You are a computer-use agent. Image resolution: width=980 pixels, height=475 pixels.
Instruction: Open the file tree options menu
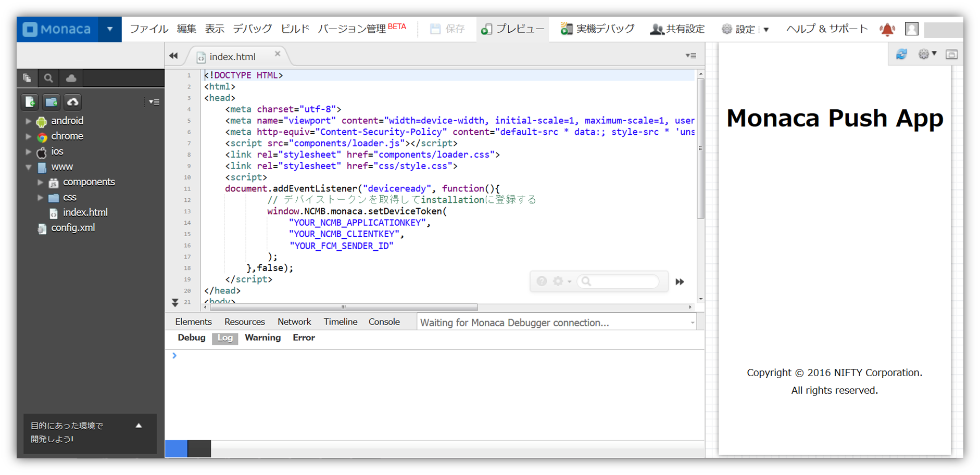click(154, 102)
